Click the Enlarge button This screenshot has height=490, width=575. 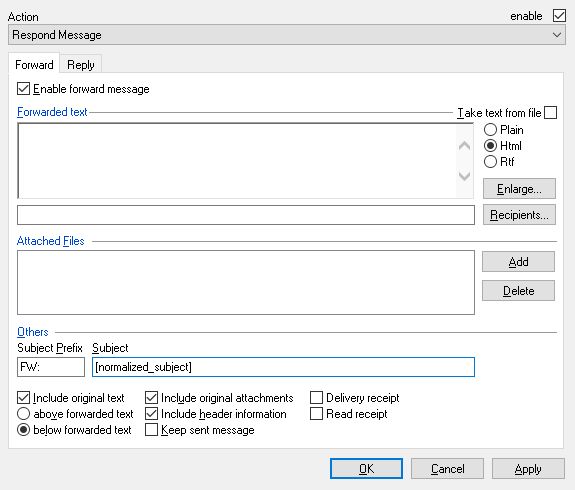519,189
